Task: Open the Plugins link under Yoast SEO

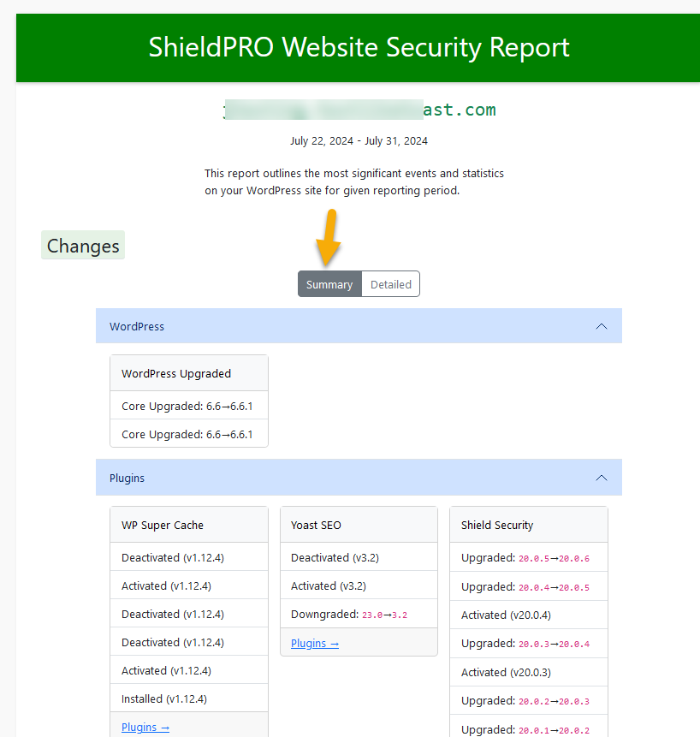Action: [315, 643]
